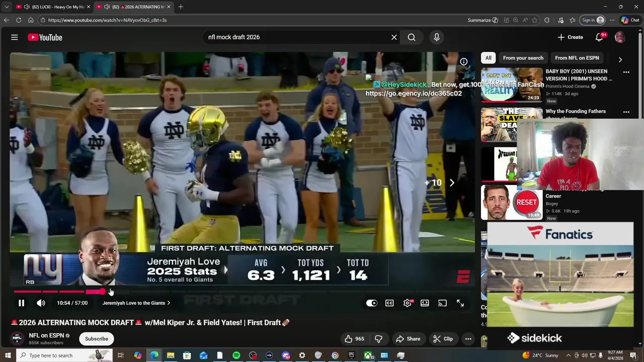
Task: Open browser Settings and more menu
Action: tap(612, 20)
